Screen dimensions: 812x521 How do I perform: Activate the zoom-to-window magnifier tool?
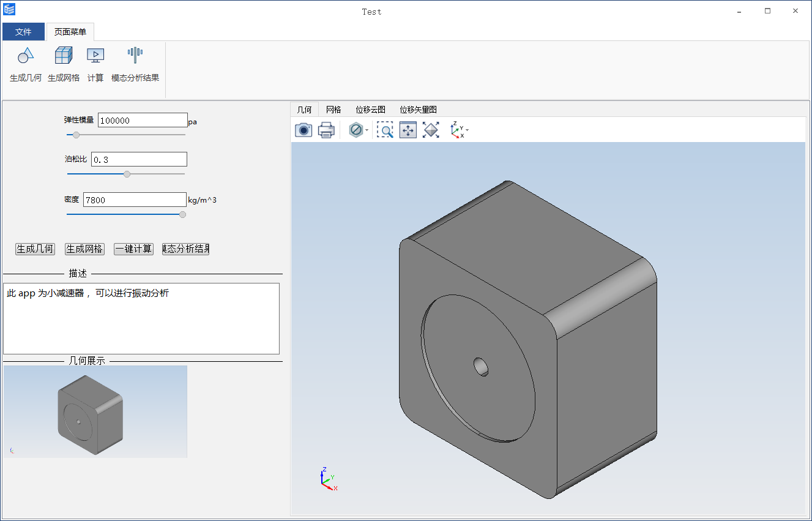click(385, 130)
